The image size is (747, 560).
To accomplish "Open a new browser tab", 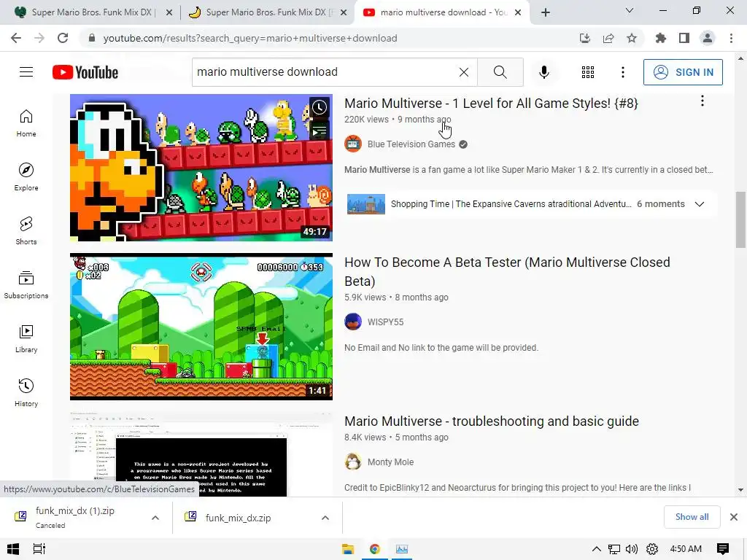I will tap(546, 12).
